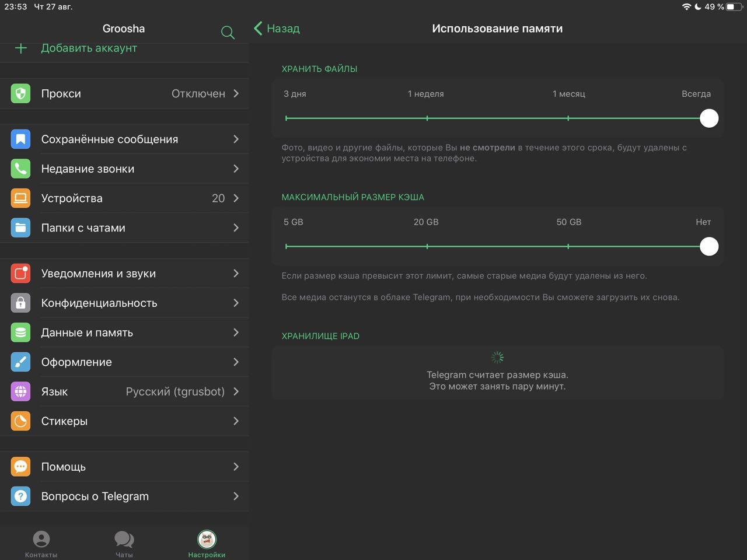Open the Proxy shield icon
This screenshot has height=560, width=747.
tap(20, 93)
